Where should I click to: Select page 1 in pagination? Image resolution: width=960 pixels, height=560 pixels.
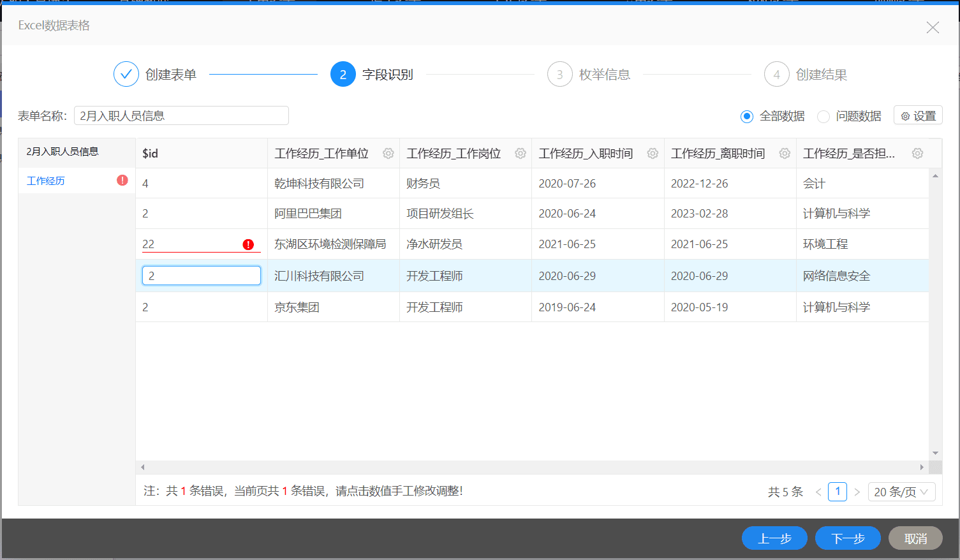click(x=838, y=491)
